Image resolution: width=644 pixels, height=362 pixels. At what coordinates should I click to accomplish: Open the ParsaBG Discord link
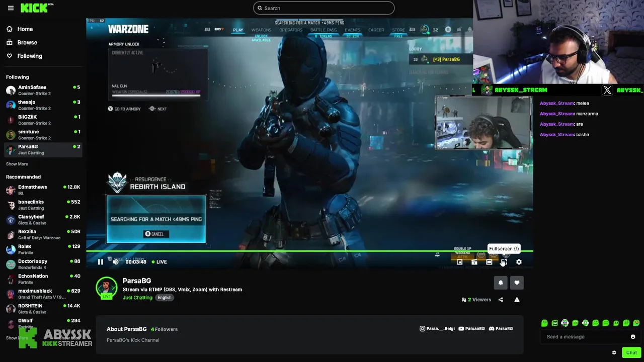501,329
